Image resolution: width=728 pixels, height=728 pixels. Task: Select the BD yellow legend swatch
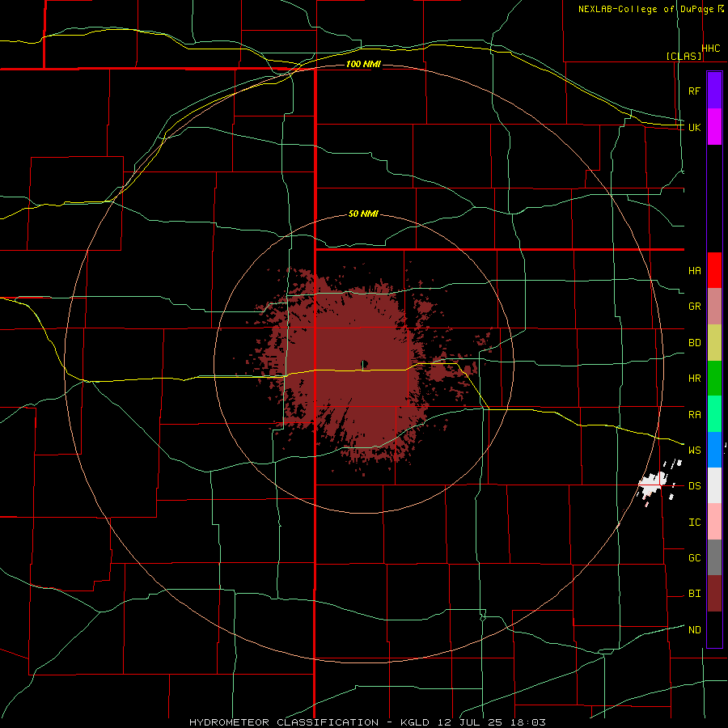[714, 343]
